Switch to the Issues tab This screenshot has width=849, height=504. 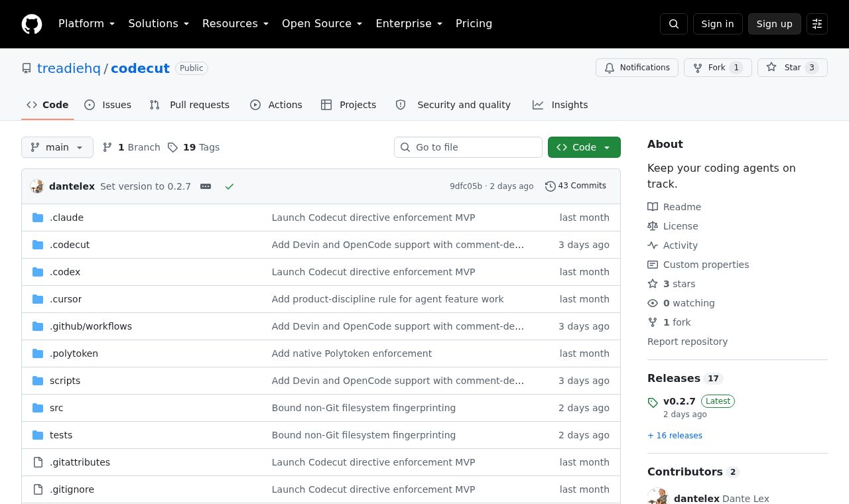click(108, 105)
